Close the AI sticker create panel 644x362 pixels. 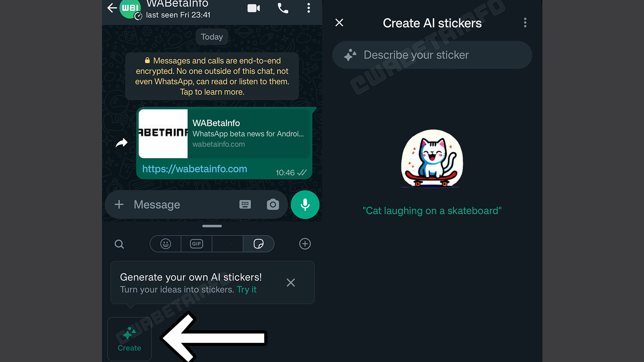340,22
